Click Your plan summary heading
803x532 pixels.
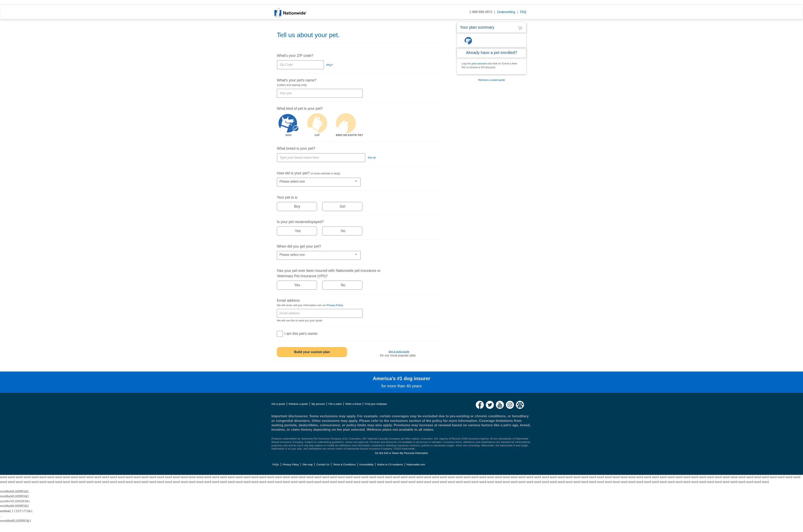[477, 27]
